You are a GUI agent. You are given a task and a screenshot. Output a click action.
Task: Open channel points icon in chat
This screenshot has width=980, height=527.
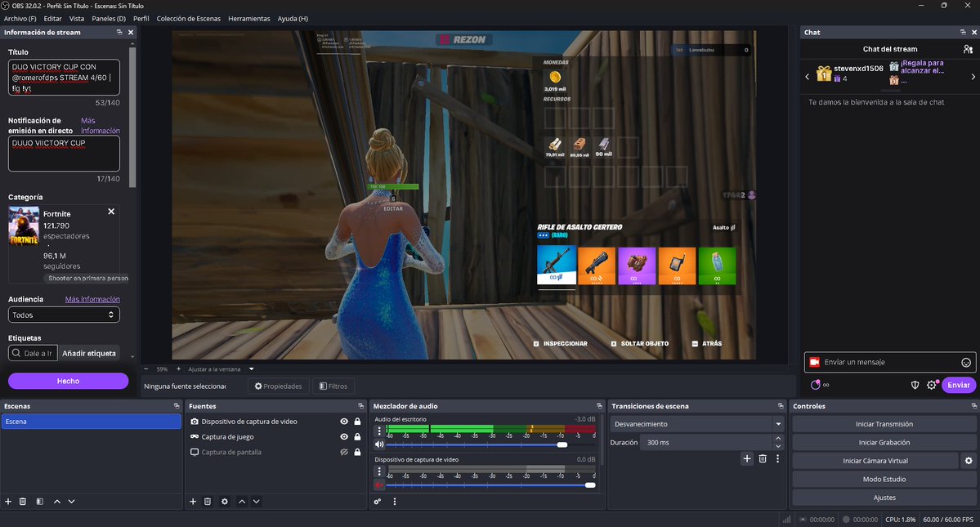click(816, 386)
